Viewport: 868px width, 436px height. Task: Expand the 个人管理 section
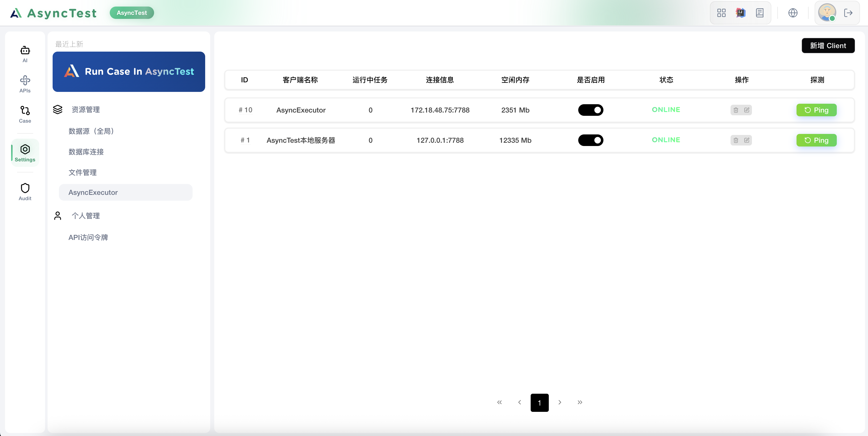(86, 216)
